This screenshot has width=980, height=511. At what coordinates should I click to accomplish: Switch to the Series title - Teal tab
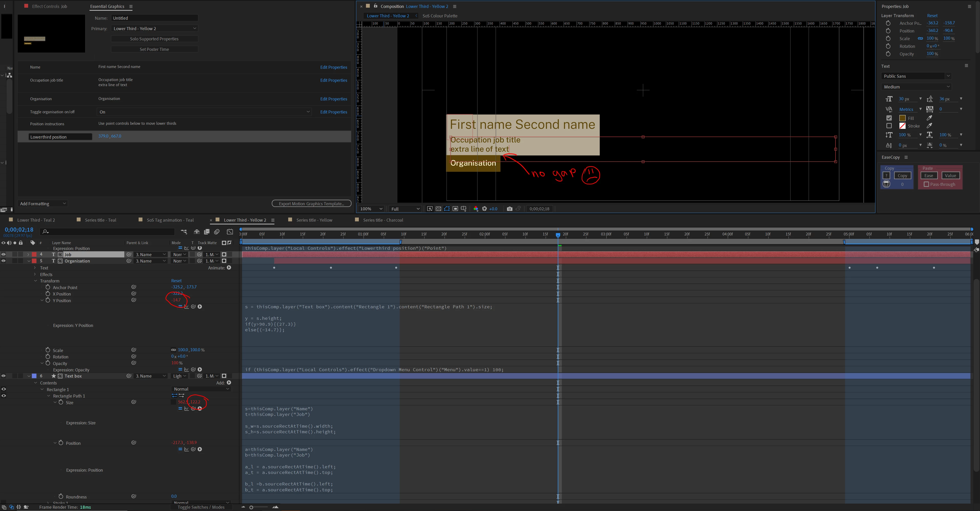tap(101, 220)
